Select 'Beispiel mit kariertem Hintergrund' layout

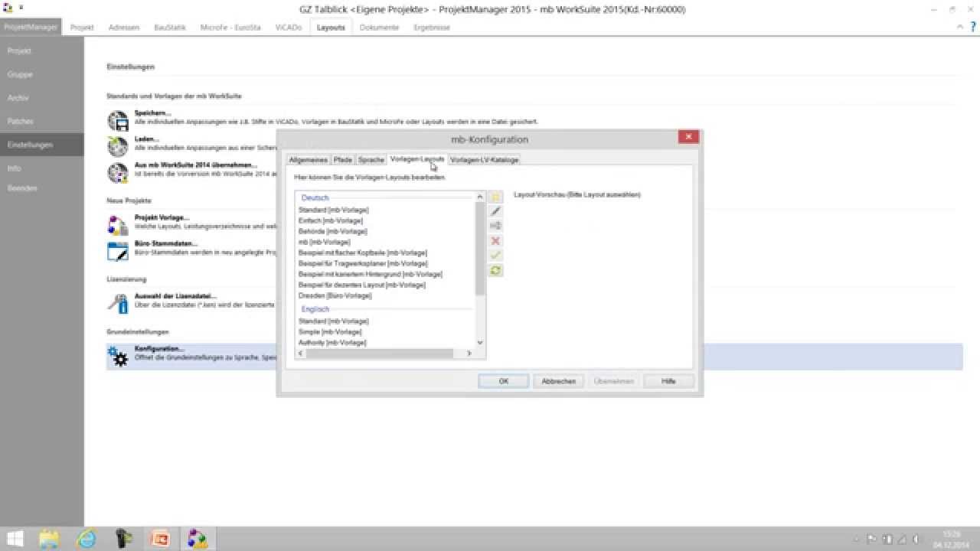(x=371, y=274)
